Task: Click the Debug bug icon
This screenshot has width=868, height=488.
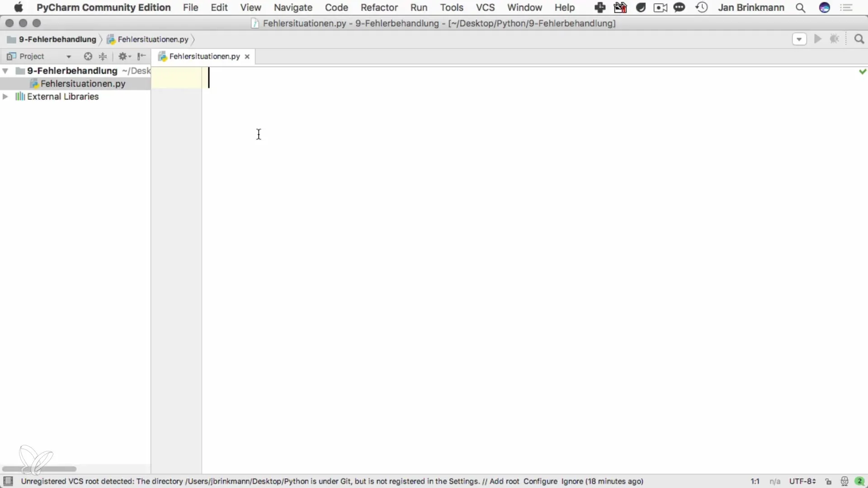Action: click(835, 39)
